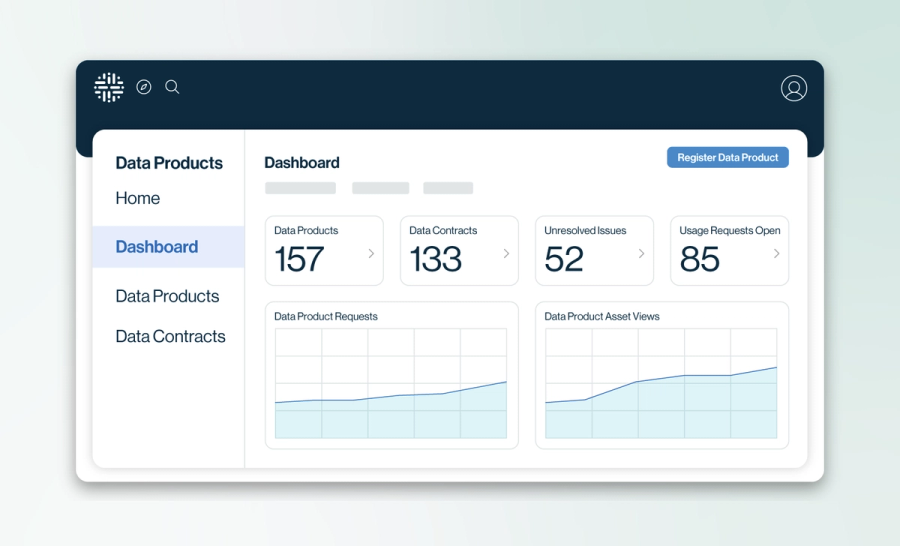The width and height of the screenshot is (900, 546).
Task: Click the number 85 value
Action: (x=699, y=260)
